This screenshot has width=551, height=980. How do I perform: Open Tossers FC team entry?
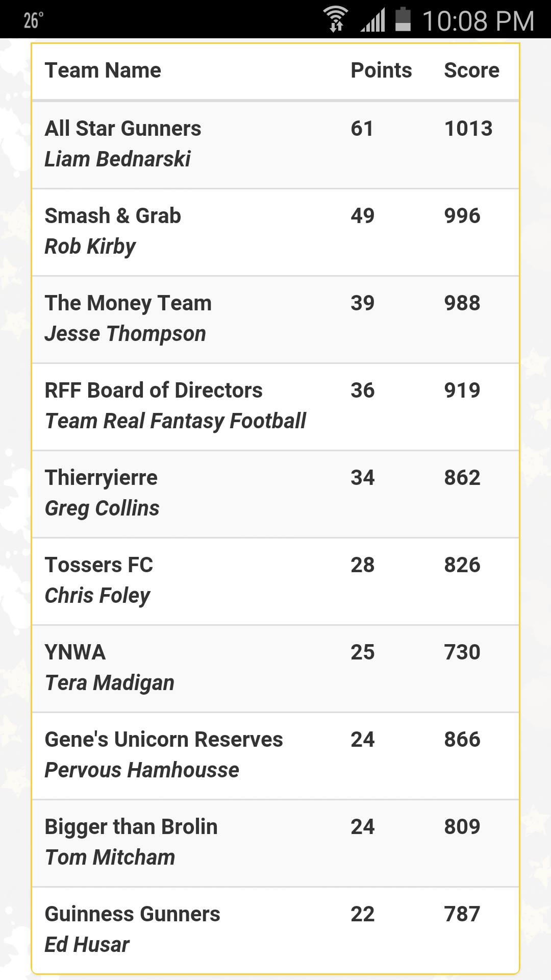[x=275, y=581]
